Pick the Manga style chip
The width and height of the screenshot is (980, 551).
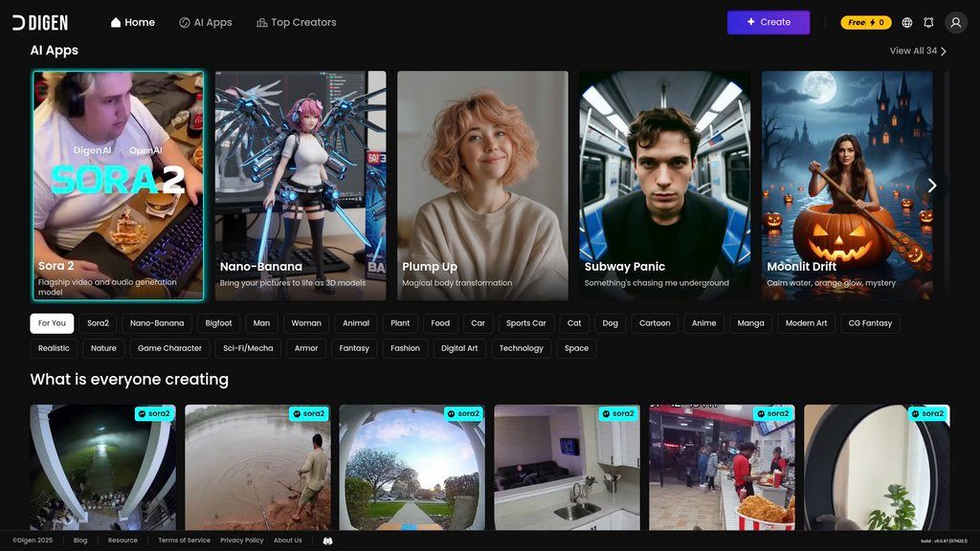pos(750,323)
